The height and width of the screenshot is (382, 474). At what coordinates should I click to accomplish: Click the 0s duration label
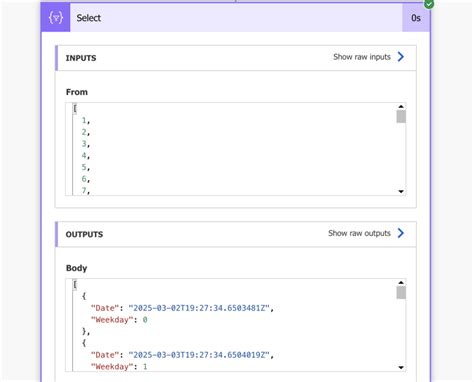[x=416, y=18]
